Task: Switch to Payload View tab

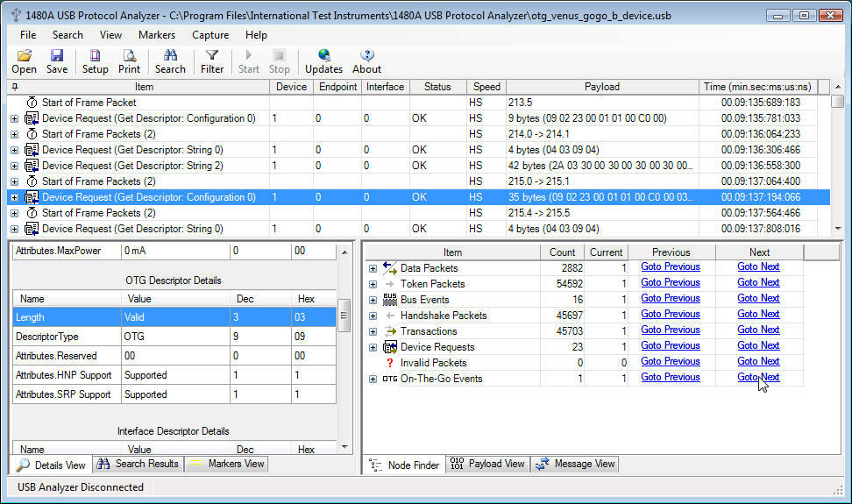Action: (487, 464)
